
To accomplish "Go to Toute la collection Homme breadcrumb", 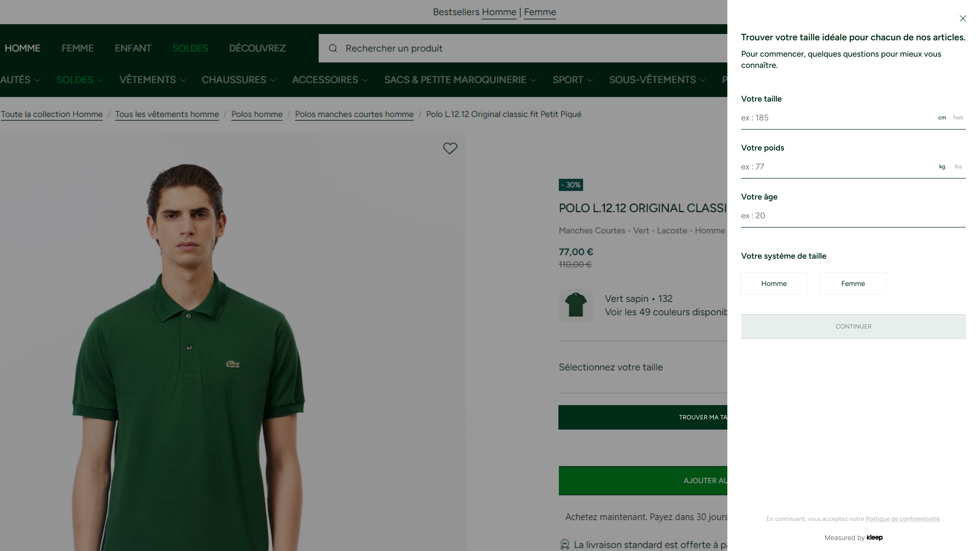I will tap(52, 114).
